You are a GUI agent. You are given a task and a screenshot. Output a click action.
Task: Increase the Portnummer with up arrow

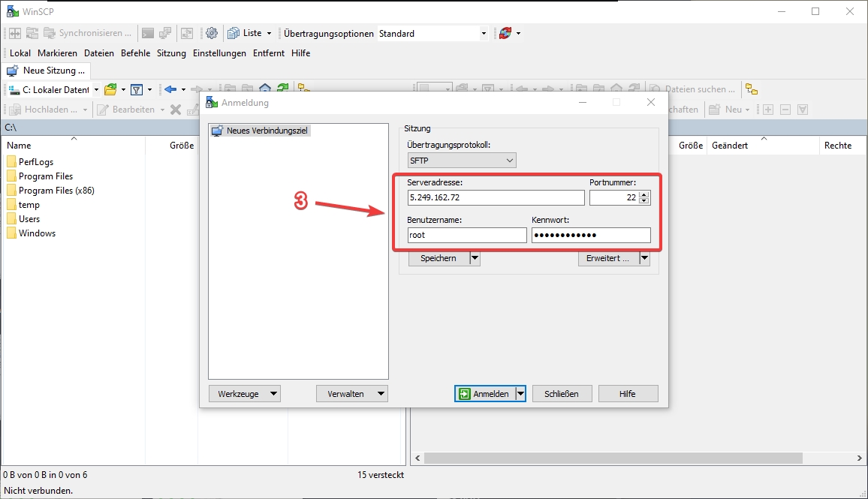[644, 194]
